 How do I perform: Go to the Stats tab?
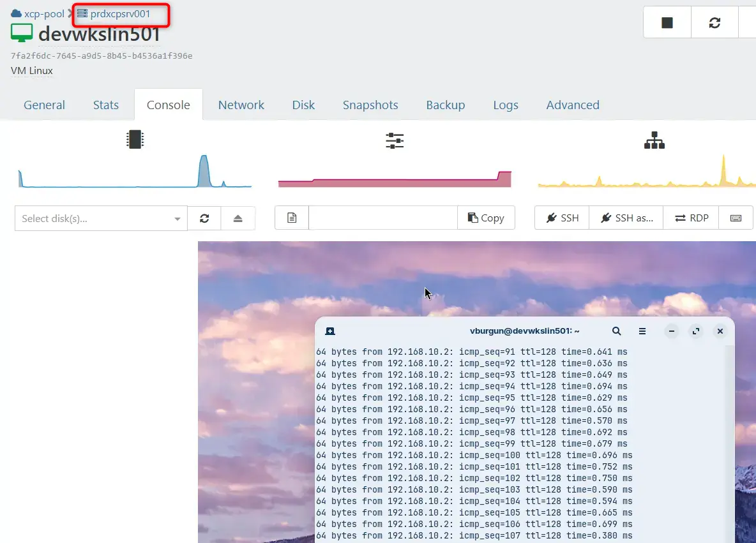tap(106, 105)
